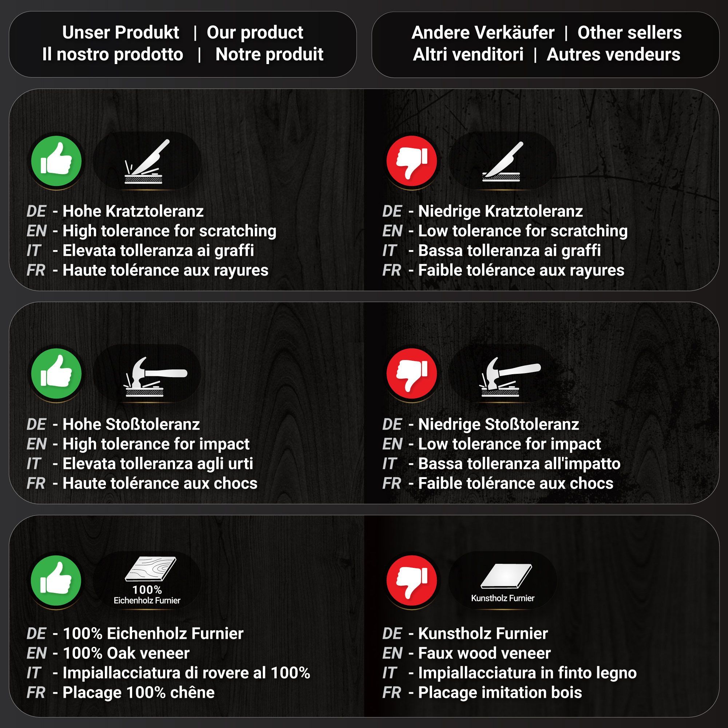Click the green thumbs-up beside Eichenholz Furnier icon
The width and height of the screenshot is (728, 728).
coord(56,581)
